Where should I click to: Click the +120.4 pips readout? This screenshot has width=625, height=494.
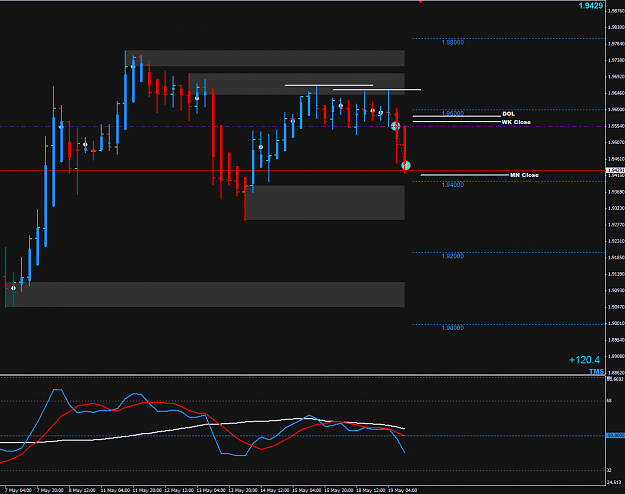(x=584, y=360)
